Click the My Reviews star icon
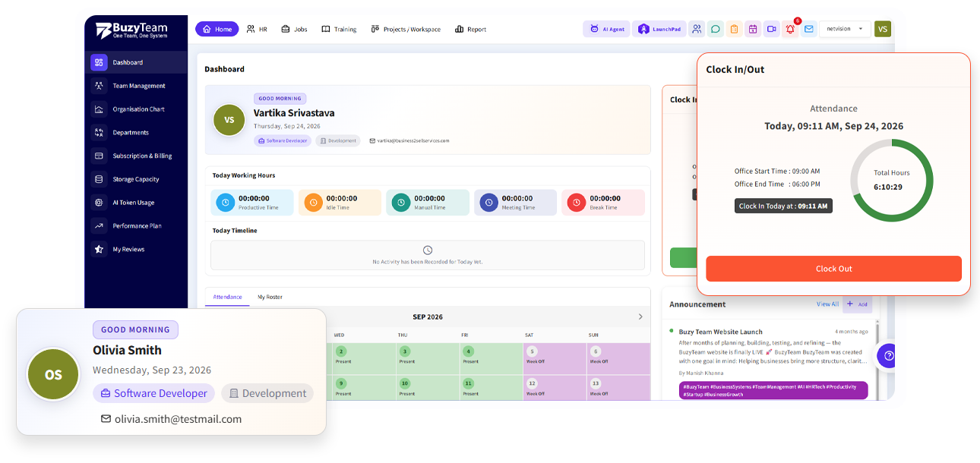The width and height of the screenshot is (980, 463). [x=98, y=249]
